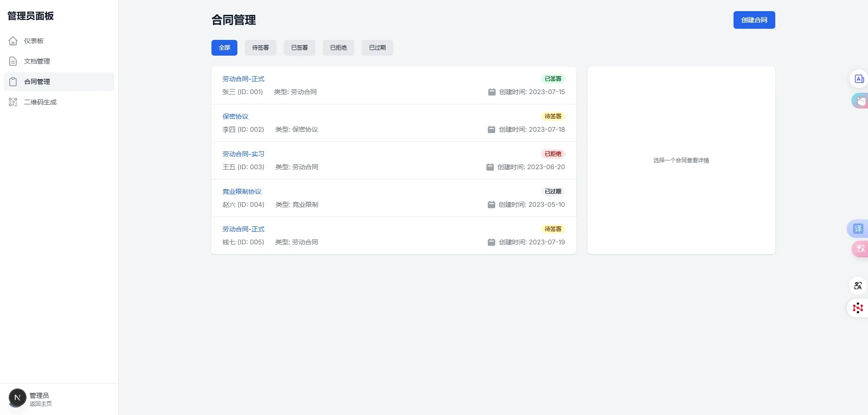Click 创建时间: 2023-07-15 text
This screenshot has width=868, height=415.
[532, 92]
